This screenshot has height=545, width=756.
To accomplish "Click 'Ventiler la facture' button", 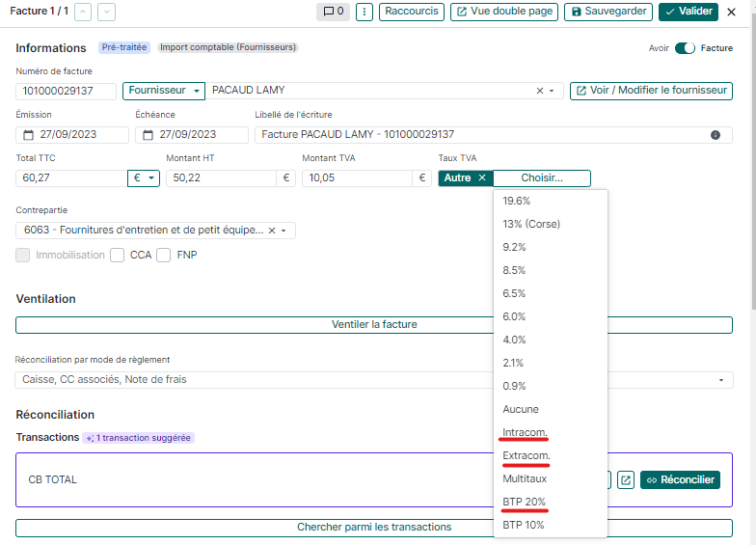I will pyautogui.click(x=374, y=325).
